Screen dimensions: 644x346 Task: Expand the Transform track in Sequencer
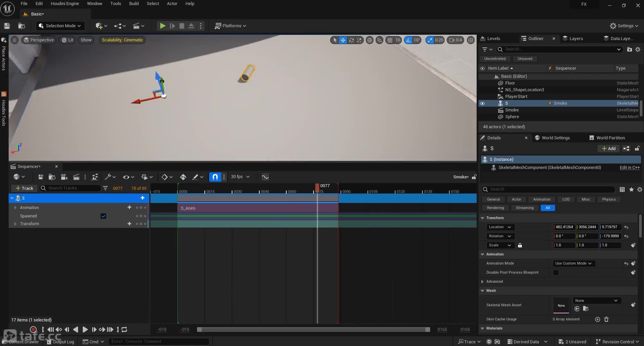coord(15,224)
